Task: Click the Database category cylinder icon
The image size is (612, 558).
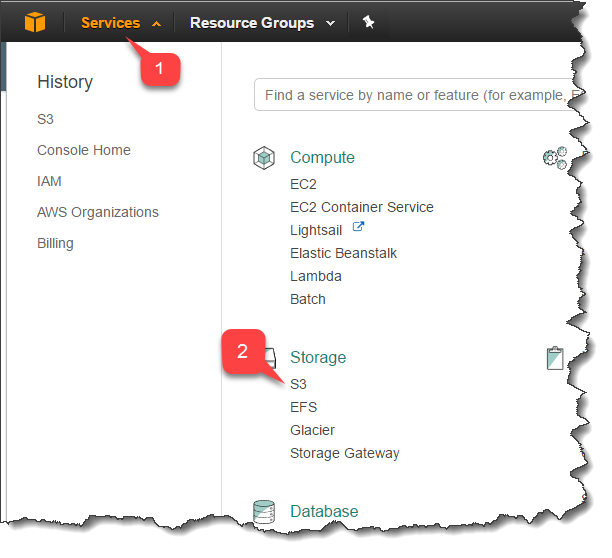Action: tap(264, 512)
